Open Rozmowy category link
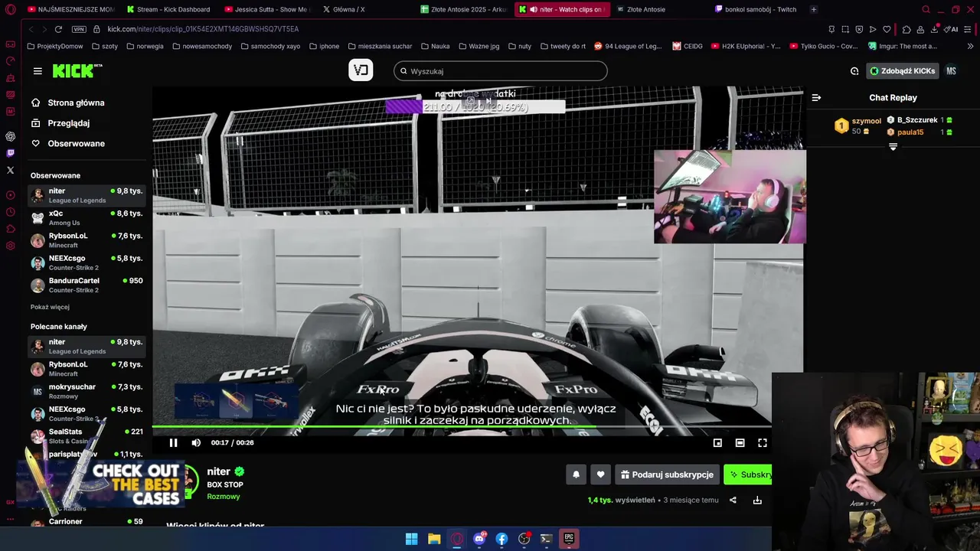Screen dimensions: 980x551 224,497
